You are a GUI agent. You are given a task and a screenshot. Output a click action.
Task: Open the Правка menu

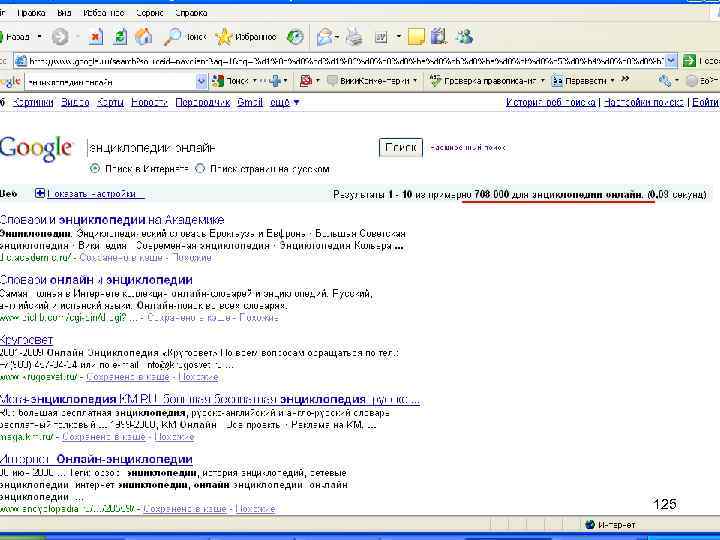[x=31, y=13]
